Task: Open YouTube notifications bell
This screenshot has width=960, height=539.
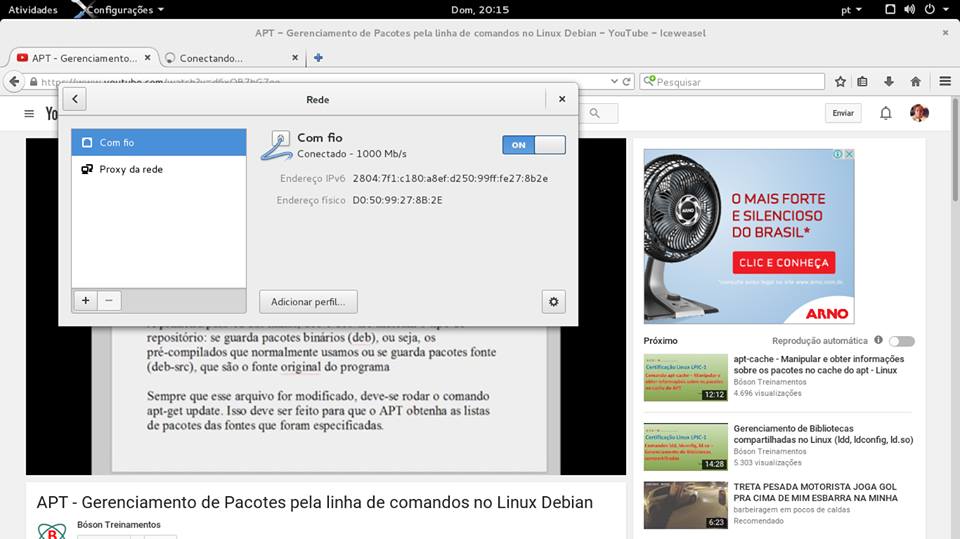Action: point(885,113)
